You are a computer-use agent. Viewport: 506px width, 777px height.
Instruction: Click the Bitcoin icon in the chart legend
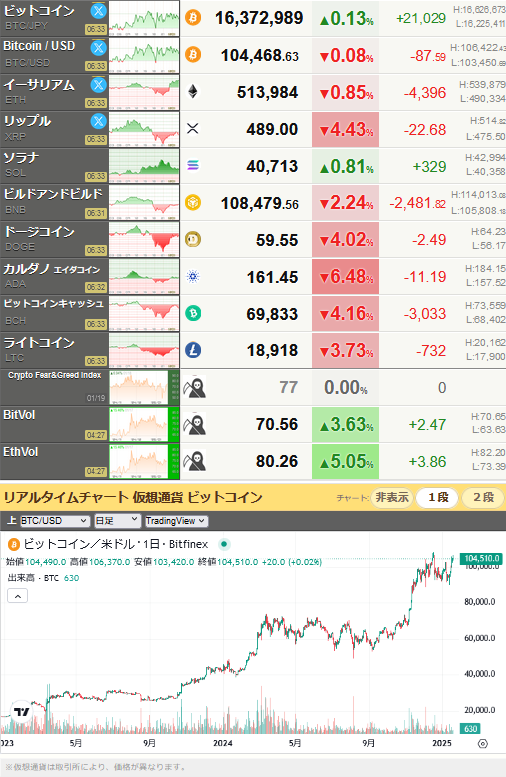click(14, 545)
